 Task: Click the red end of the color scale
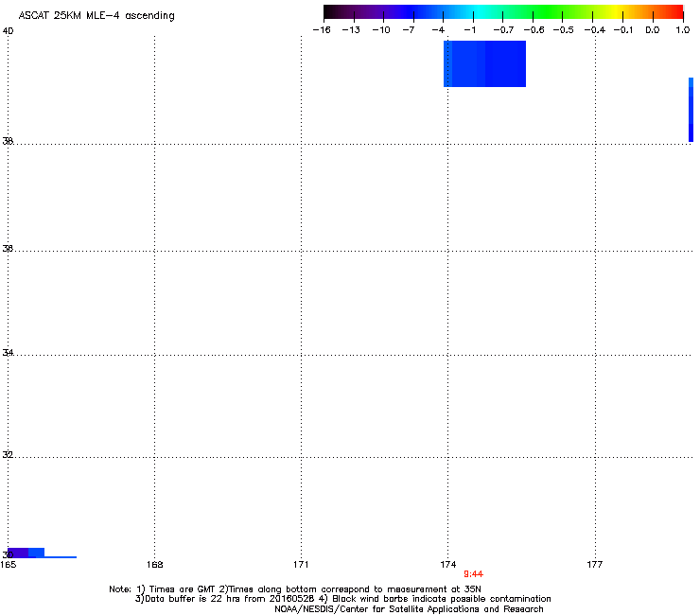[675, 12]
